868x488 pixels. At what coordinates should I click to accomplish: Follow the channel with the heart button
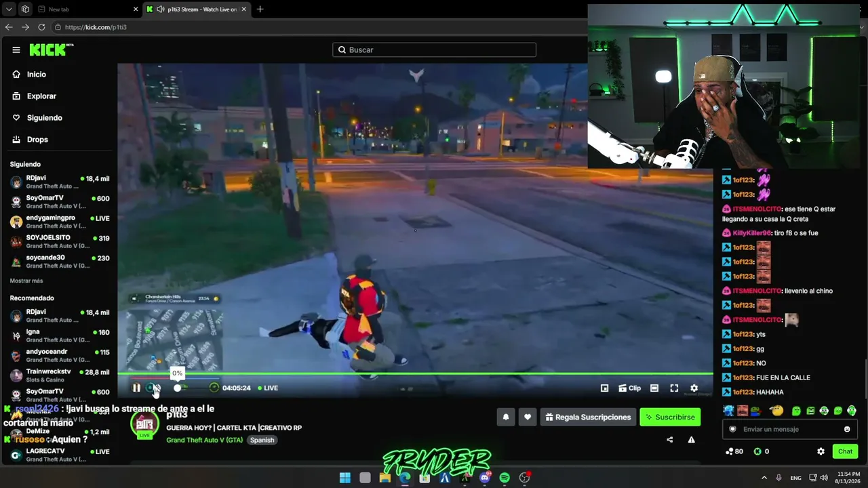pos(528,418)
